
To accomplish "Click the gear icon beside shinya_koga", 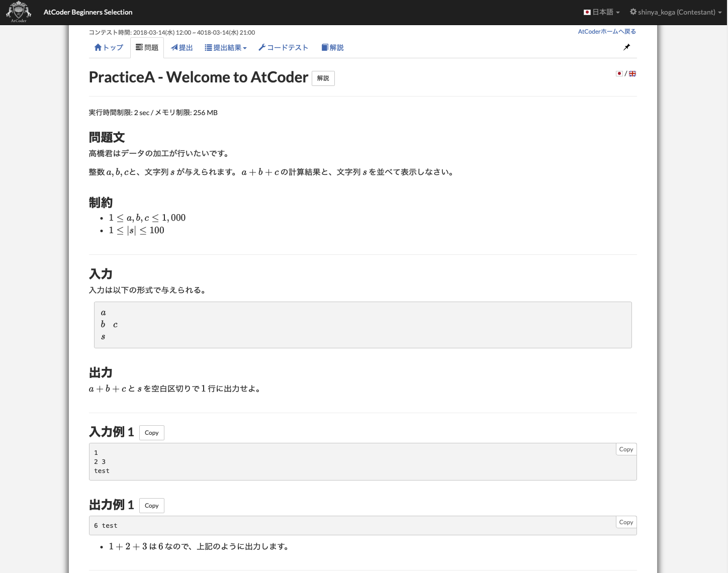I will pos(634,12).
